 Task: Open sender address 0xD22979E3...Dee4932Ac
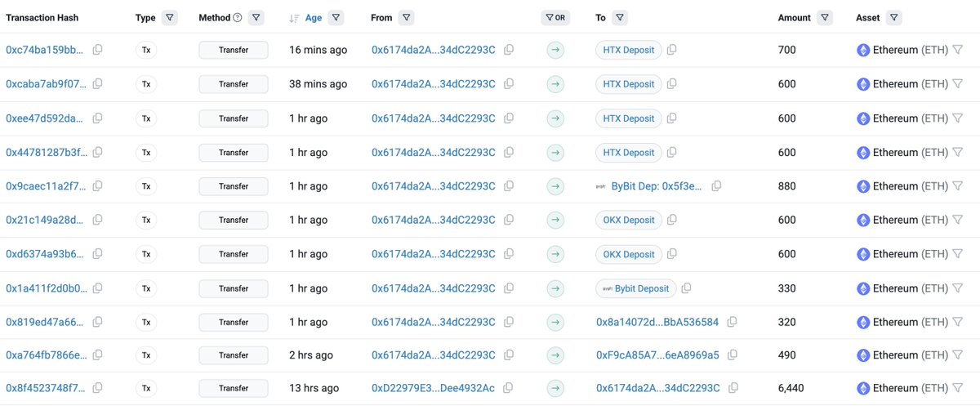(433, 388)
